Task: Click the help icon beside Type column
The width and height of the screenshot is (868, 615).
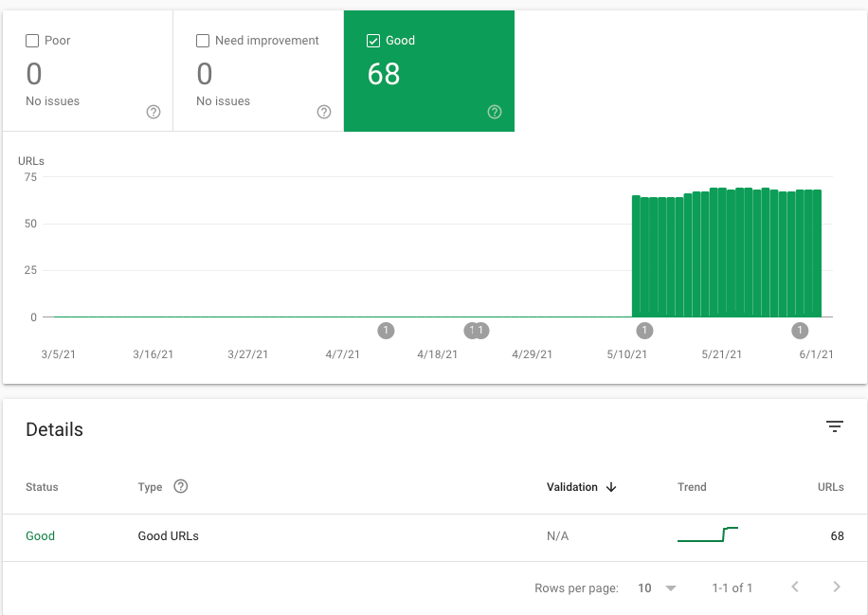Action: coord(181,487)
